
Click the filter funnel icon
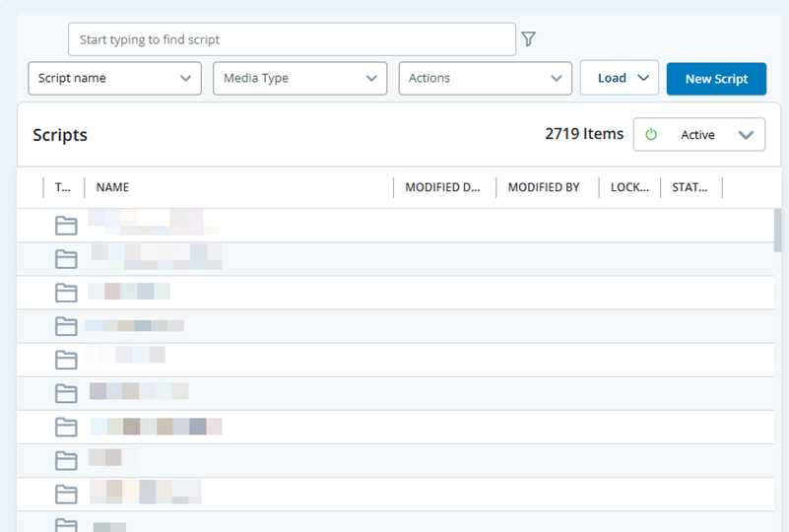click(x=528, y=39)
